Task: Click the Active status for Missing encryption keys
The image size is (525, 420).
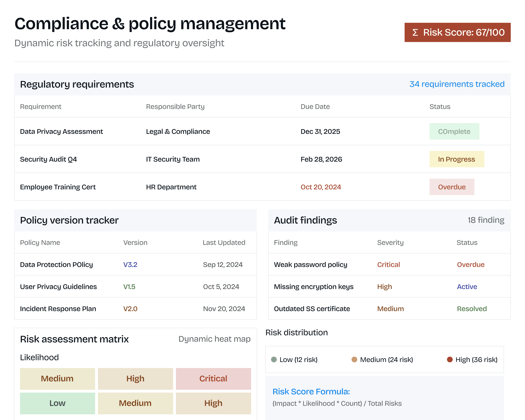Action: tap(467, 287)
